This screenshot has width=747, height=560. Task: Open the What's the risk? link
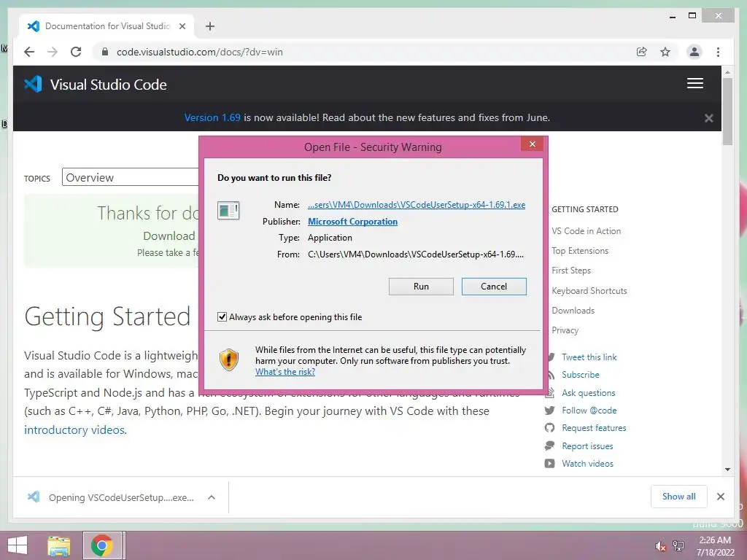(x=285, y=372)
